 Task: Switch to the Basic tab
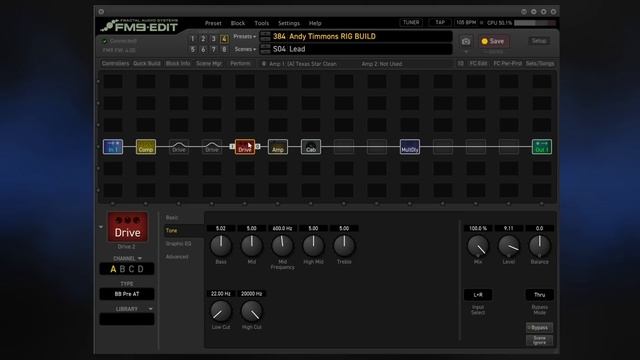pos(172,218)
